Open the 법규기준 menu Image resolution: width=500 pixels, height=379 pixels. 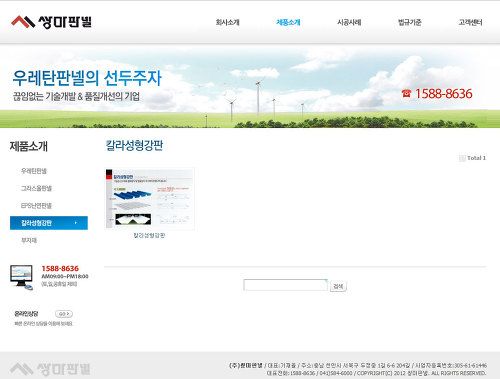pos(410,22)
